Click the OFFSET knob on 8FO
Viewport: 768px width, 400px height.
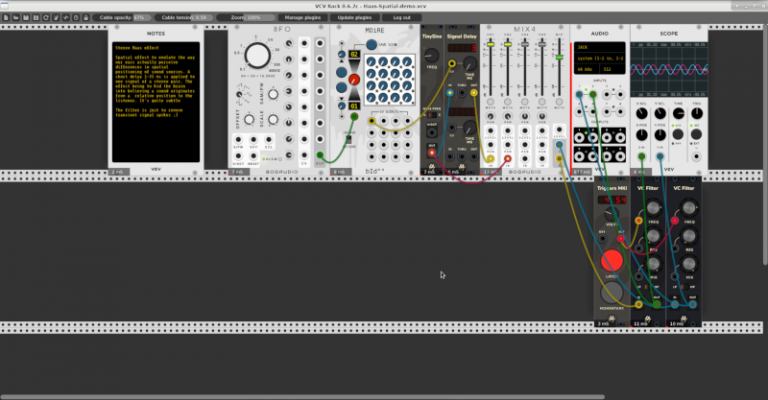(249, 119)
